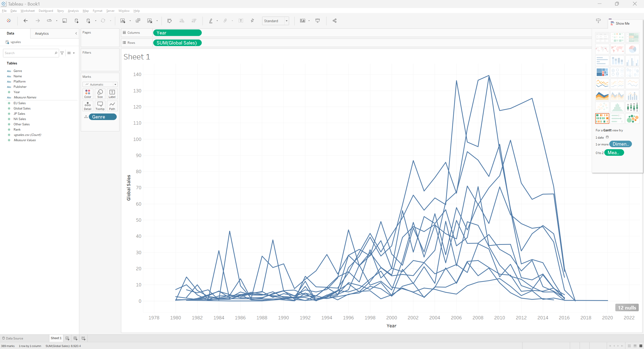Click the Data Guide signpost icon
The height and width of the screenshot is (349, 644).
(598, 21)
